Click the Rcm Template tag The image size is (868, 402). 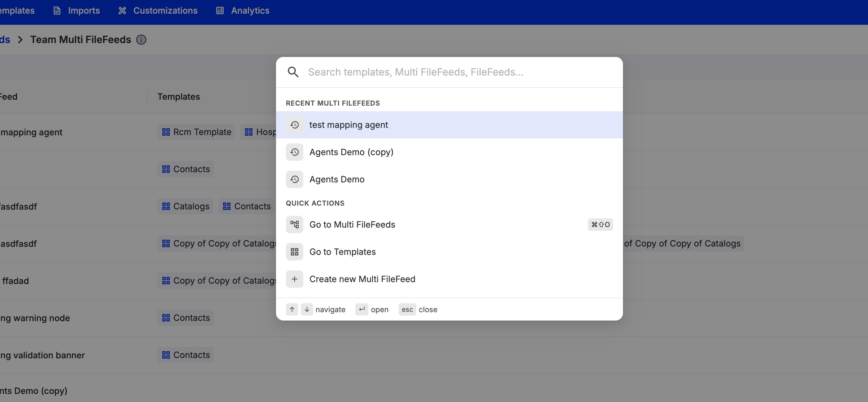(196, 132)
